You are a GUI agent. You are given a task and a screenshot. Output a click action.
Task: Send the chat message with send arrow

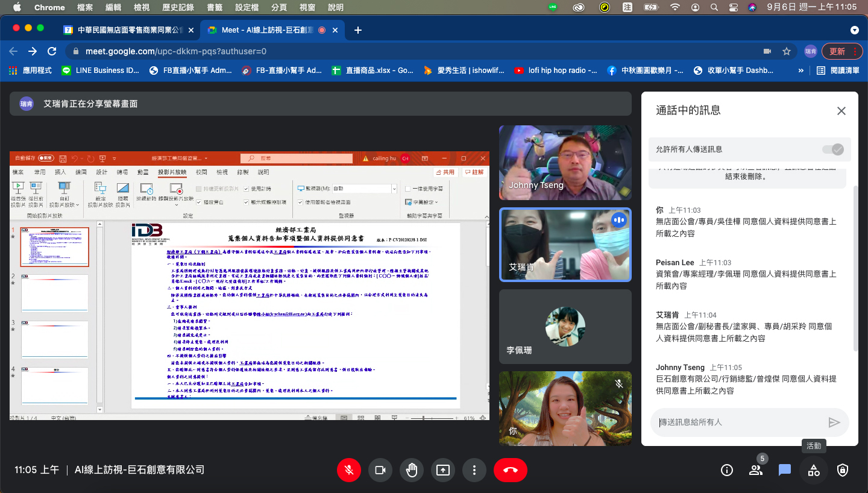coord(835,422)
